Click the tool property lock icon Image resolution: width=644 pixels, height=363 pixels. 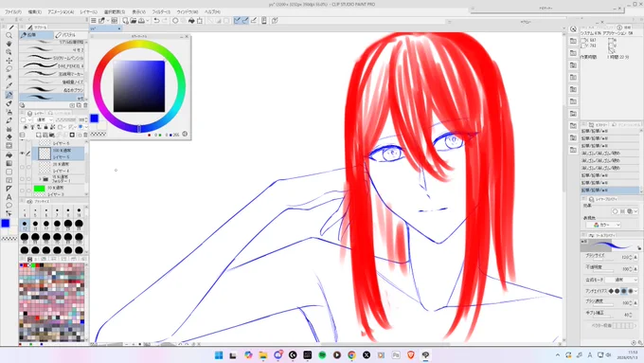[638, 248]
